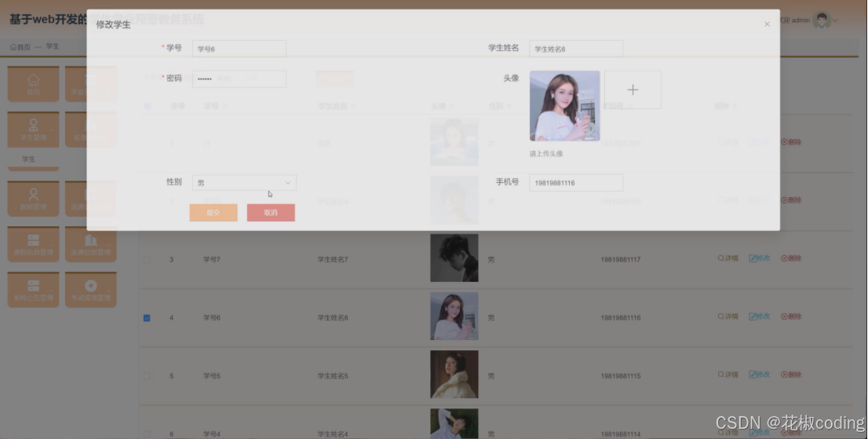Click avatar thumbnail in 学号5 row

454,375
